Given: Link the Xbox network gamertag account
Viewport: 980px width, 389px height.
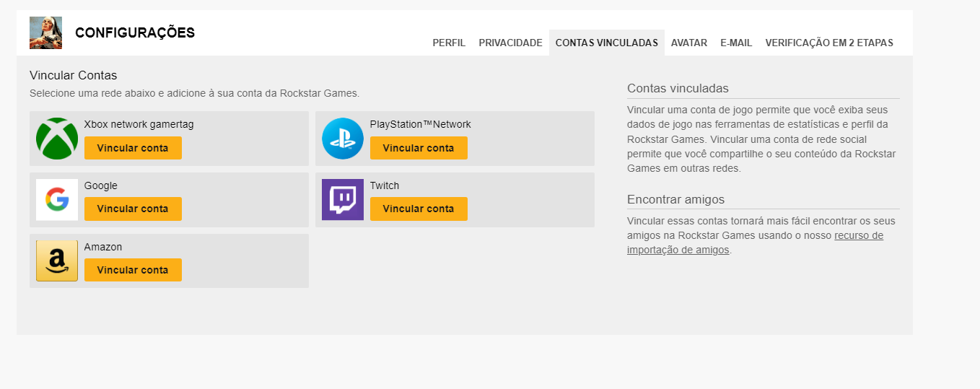Looking at the screenshot, I should pos(133,148).
